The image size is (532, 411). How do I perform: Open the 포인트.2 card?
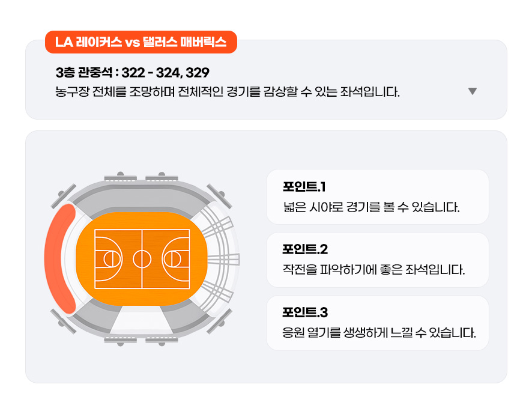pyautogui.click(x=377, y=260)
